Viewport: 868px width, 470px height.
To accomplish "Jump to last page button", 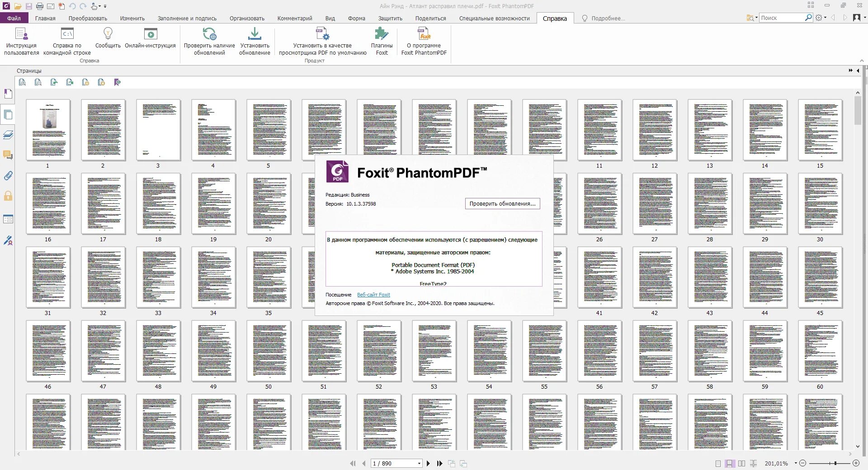I will pyautogui.click(x=439, y=463).
